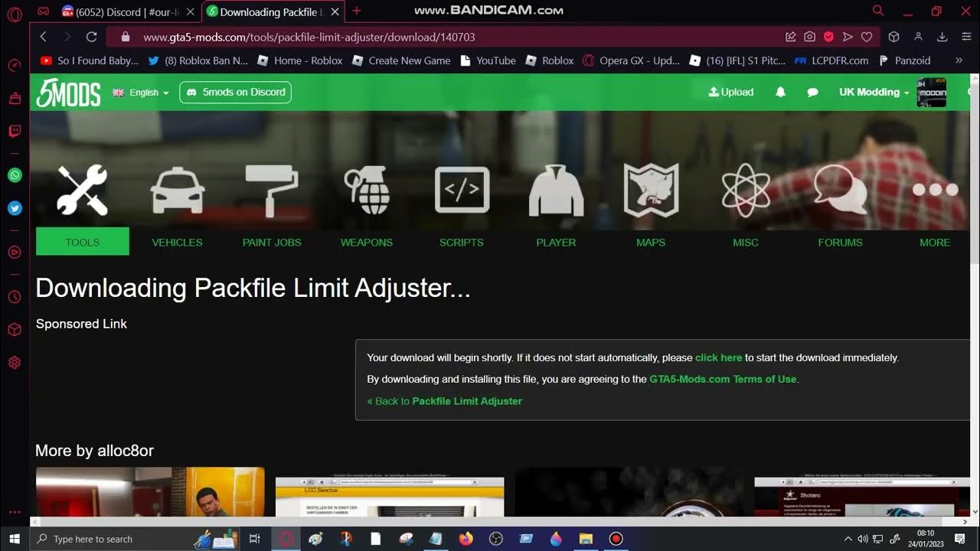Screen dimensions: 980x551
Task: Open WhatsApp in Opera GX sidebar
Action: pos(15,175)
